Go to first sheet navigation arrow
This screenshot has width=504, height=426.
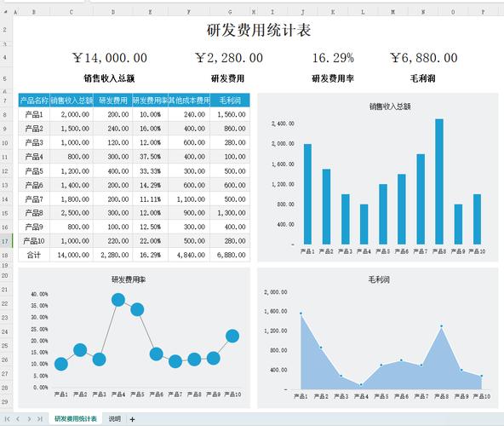[x=7, y=418]
